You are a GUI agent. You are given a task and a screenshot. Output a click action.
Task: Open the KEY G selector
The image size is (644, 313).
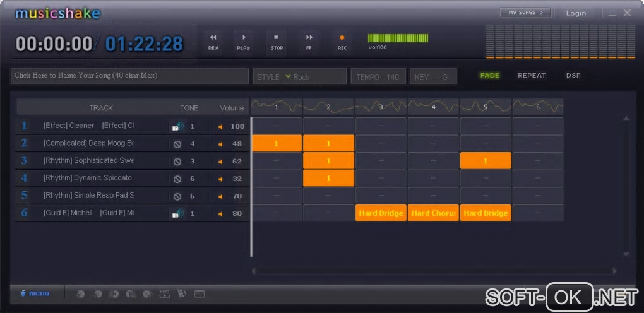(x=433, y=76)
